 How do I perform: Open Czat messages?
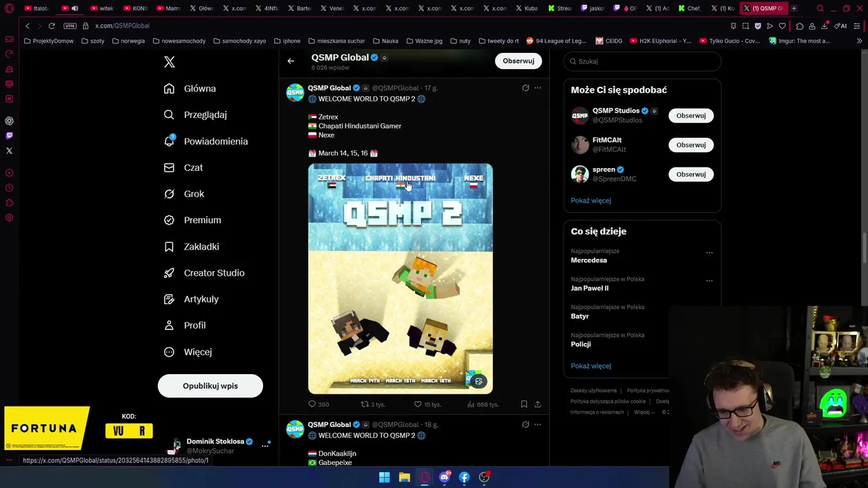point(184,167)
